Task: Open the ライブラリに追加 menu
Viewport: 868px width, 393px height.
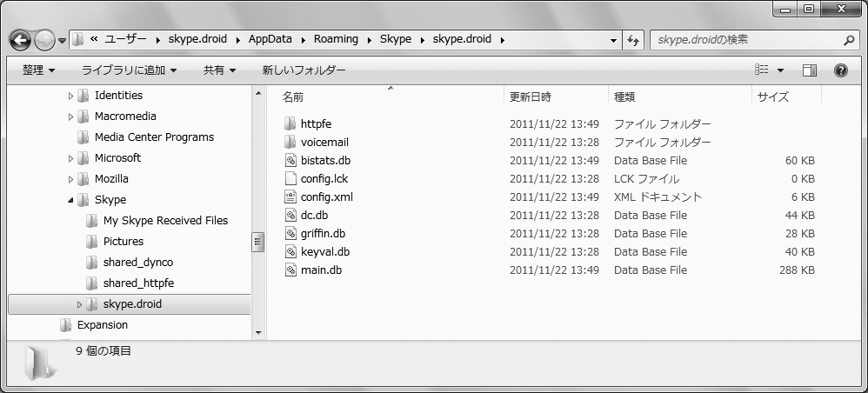Action: coord(129,70)
